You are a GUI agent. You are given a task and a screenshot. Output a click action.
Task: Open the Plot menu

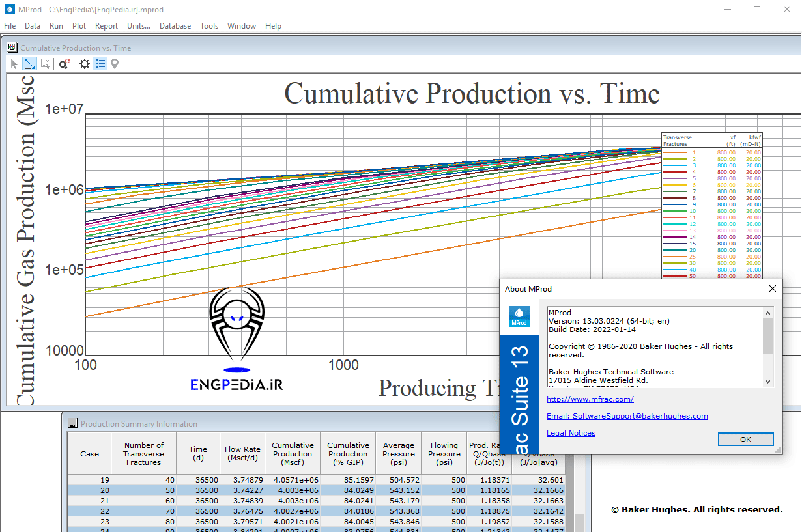click(79, 26)
